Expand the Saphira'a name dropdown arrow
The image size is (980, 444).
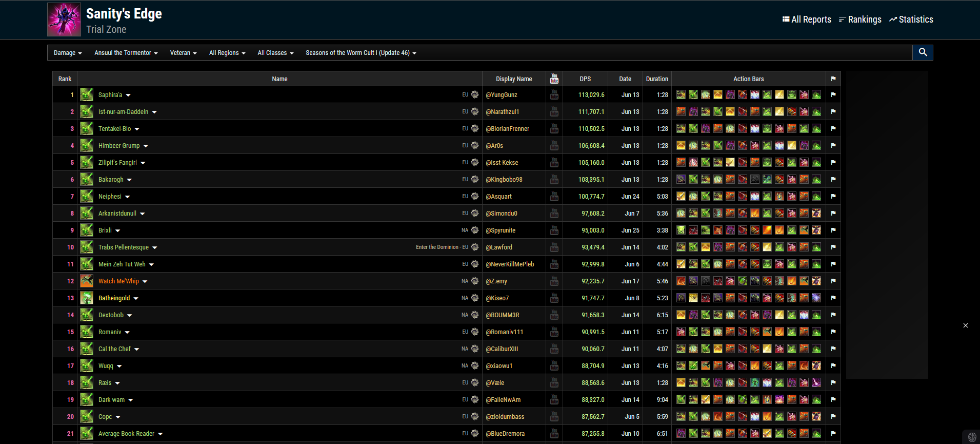128,95
